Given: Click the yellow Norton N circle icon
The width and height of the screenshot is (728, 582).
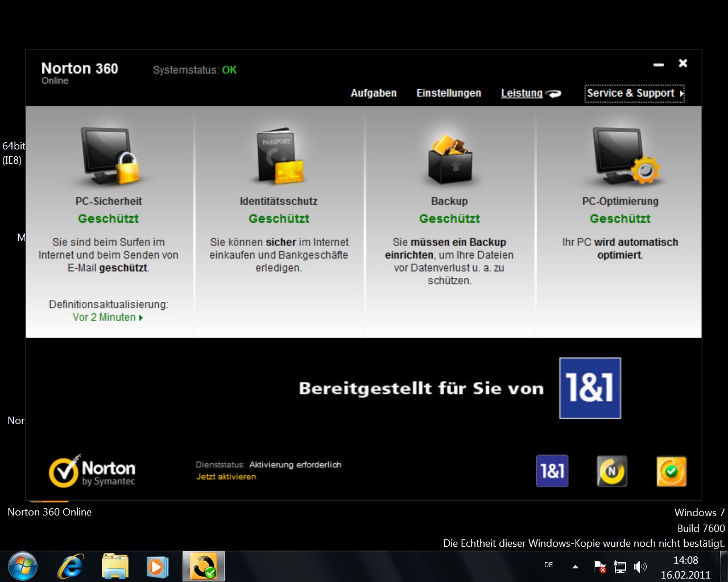Looking at the screenshot, I should (612, 471).
